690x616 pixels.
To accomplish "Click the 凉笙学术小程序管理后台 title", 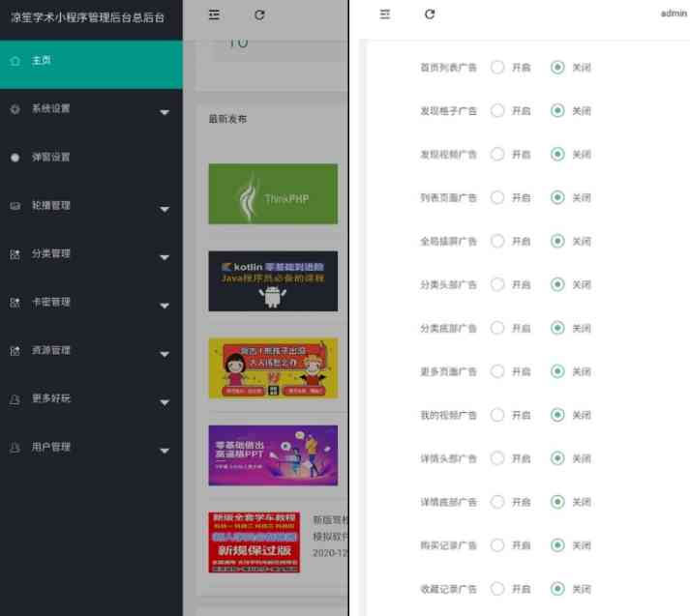I will click(87, 17).
